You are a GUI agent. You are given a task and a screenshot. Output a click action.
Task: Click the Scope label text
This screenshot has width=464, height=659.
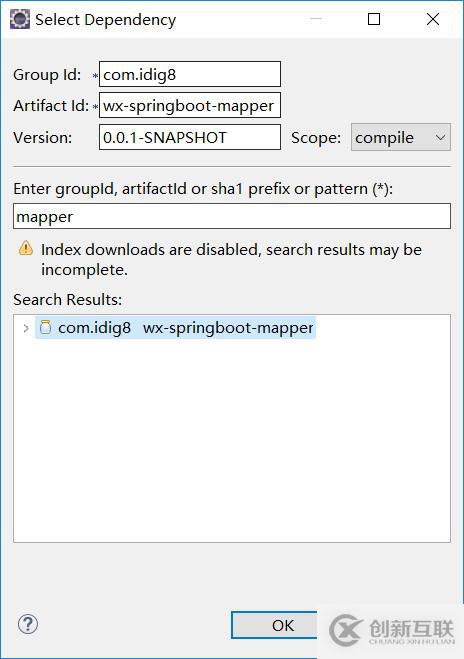(316, 137)
